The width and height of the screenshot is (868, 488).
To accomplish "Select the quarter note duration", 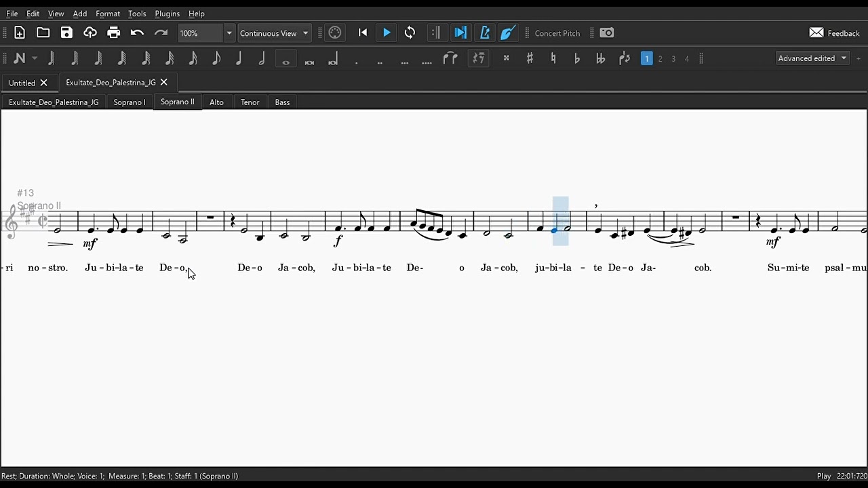I will (x=239, y=58).
